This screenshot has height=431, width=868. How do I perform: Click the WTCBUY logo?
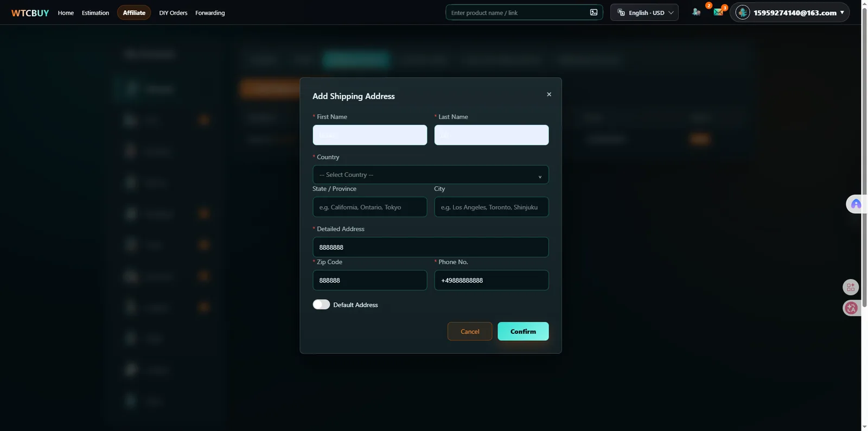pyautogui.click(x=30, y=13)
